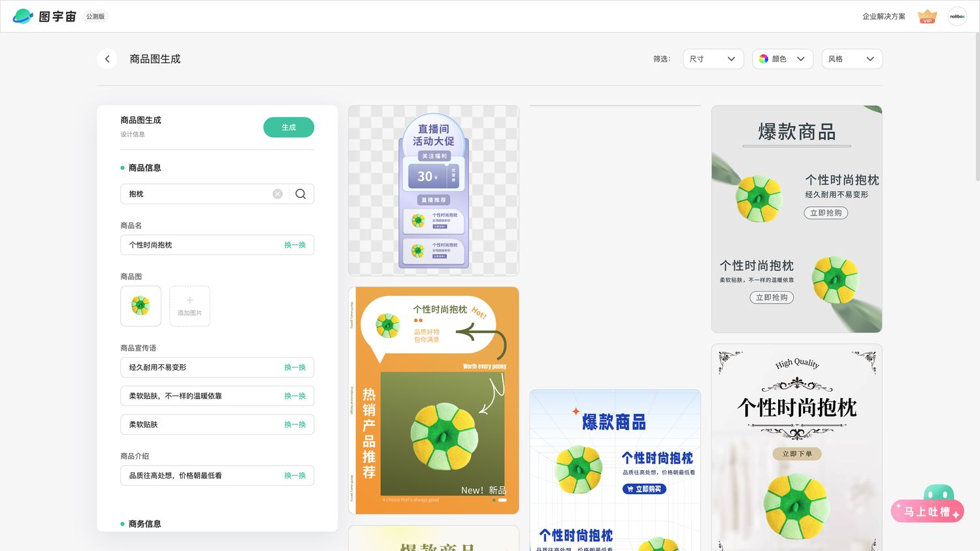Image resolution: width=980 pixels, height=551 pixels.
Task: Open the nolibox user avatar
Action: pos(957,16)
